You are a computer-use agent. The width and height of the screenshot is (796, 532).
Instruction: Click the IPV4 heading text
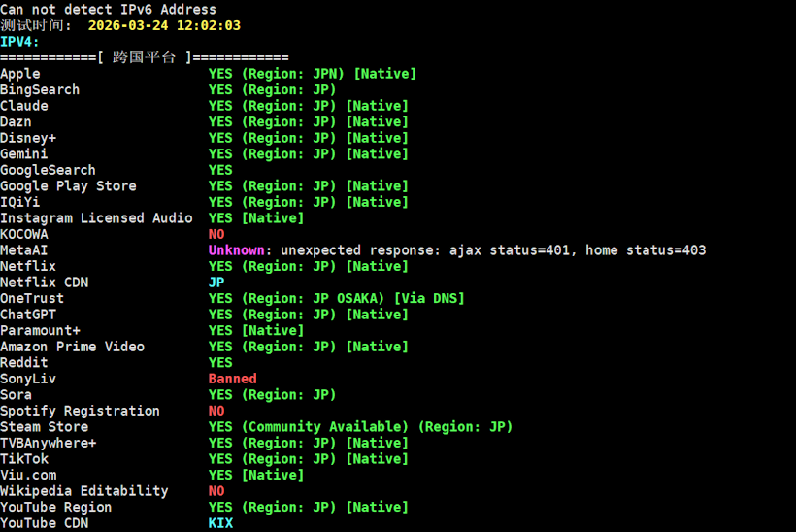tap(19, 42)
